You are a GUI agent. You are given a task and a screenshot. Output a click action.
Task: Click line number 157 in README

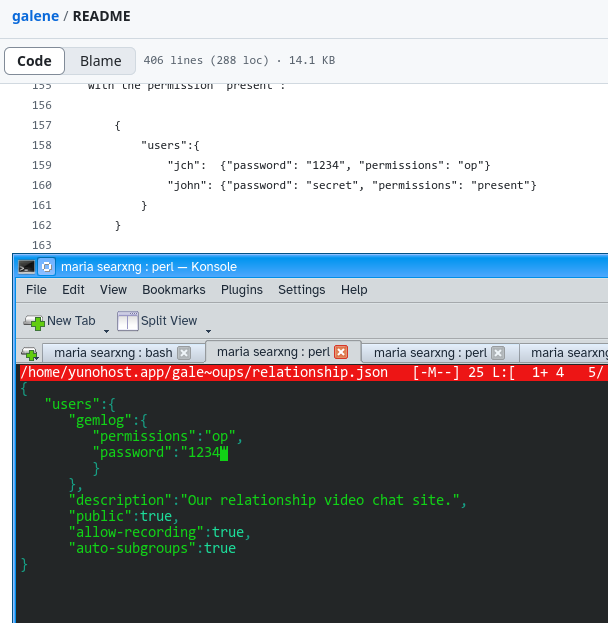[x=42, y=126]
